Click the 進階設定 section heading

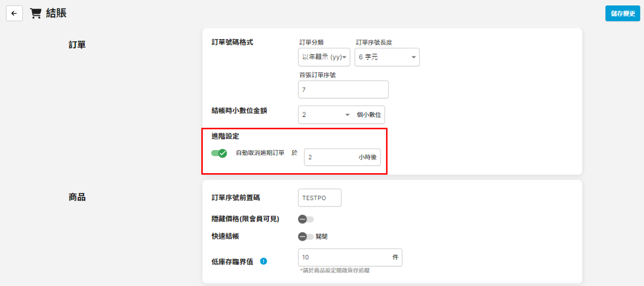[x=225, y=136]
